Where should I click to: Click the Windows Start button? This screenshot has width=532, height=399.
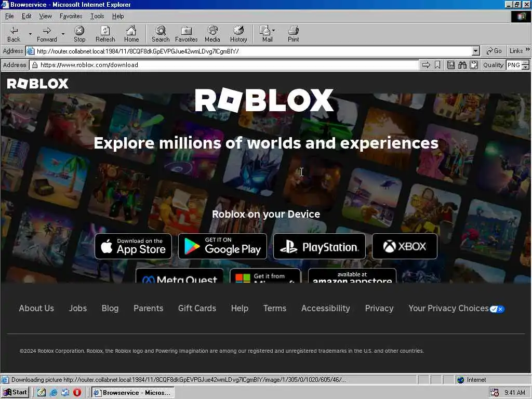click(x=15, y=392)
